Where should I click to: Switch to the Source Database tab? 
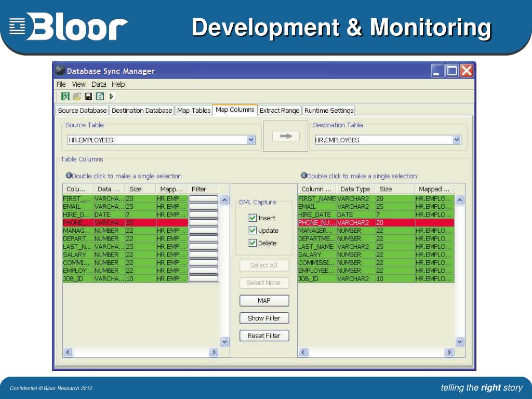click(82, 110)
